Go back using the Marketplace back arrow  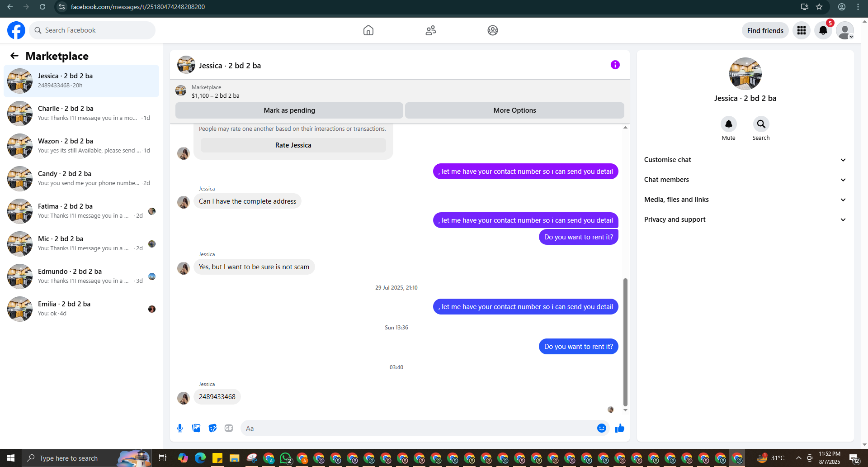click(x=14, y=56)
